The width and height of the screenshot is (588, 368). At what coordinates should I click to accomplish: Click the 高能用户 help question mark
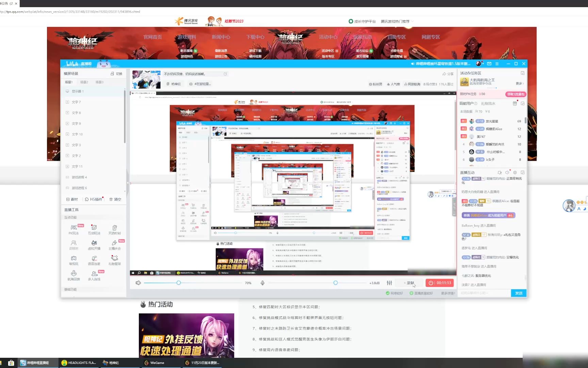point(476,103)
